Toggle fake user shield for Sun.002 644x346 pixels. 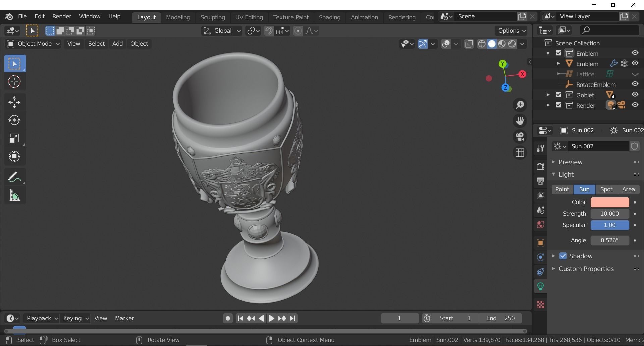point(634,146)
